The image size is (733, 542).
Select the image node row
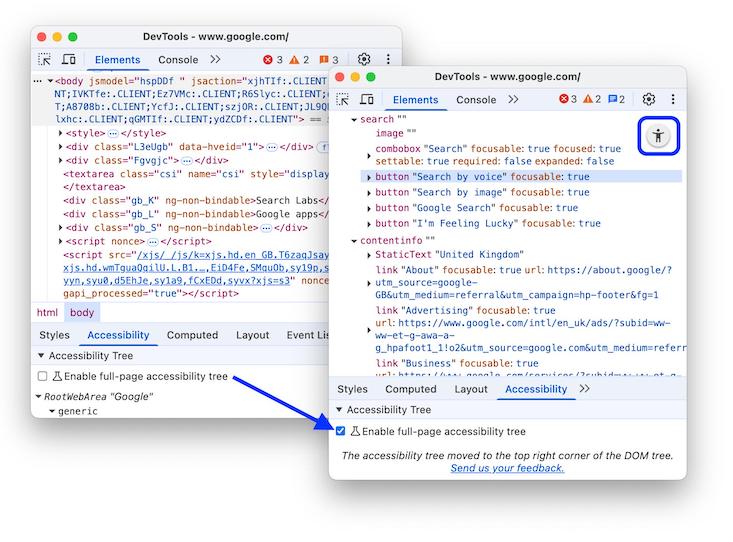tap(395, 133)
